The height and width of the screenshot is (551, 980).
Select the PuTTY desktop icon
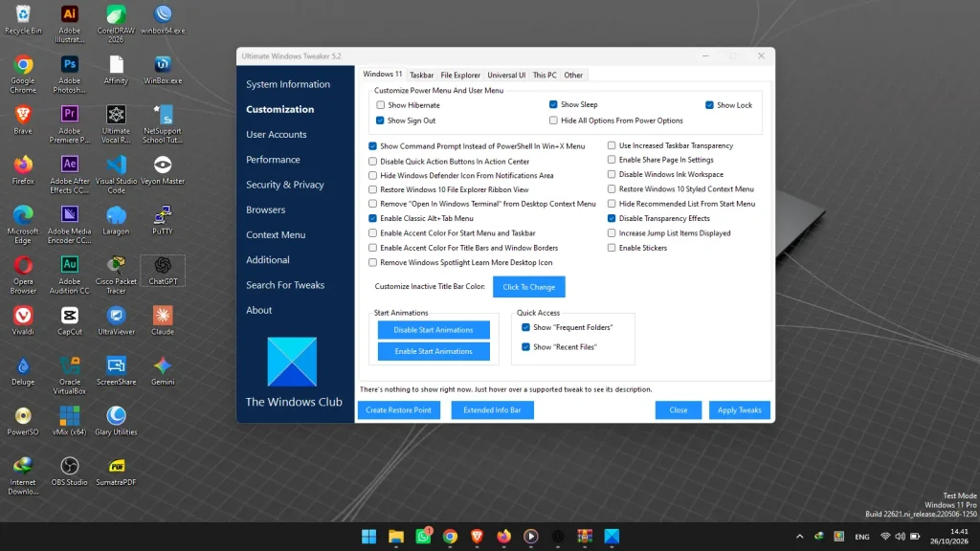tap(163, 220)
